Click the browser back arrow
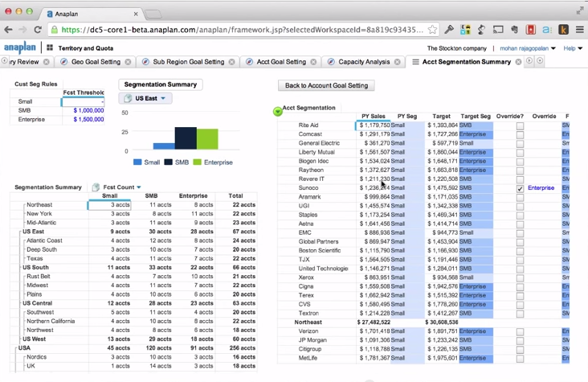This screenshot has width=588, height=382. coord(8,30)
